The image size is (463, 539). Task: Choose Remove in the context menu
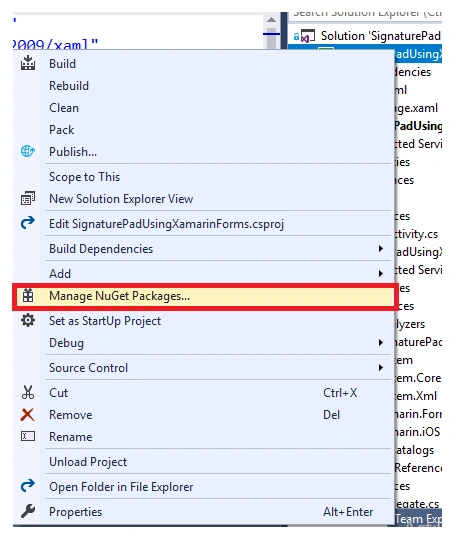(x=203, y=415)
